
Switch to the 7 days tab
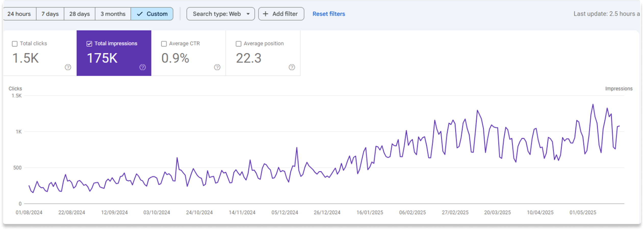pyautogui.click(x=50, y=14)
